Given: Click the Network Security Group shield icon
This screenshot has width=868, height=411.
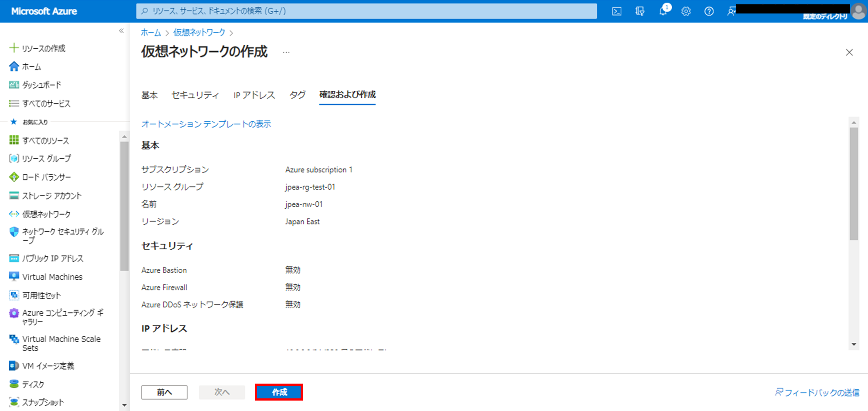Looking at the screenshot, I should pyautogui.click(x=14, y=232).
